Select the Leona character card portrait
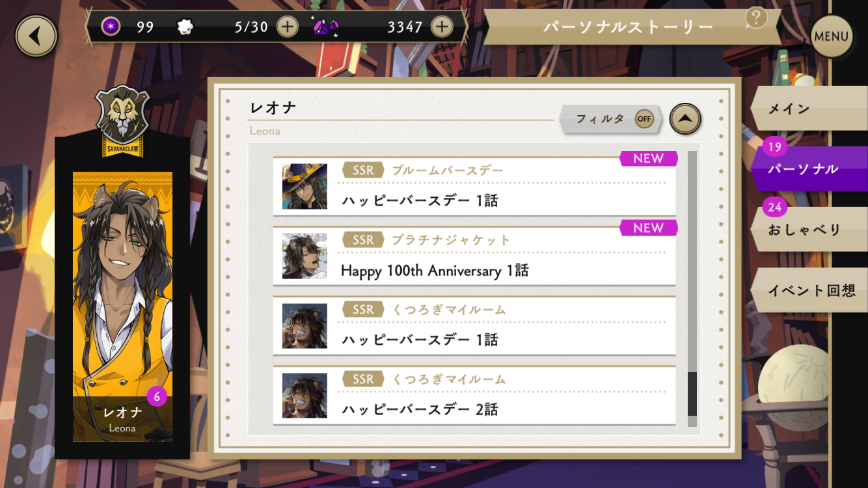The width and height of the screenshot is (868, 488). 122,306
